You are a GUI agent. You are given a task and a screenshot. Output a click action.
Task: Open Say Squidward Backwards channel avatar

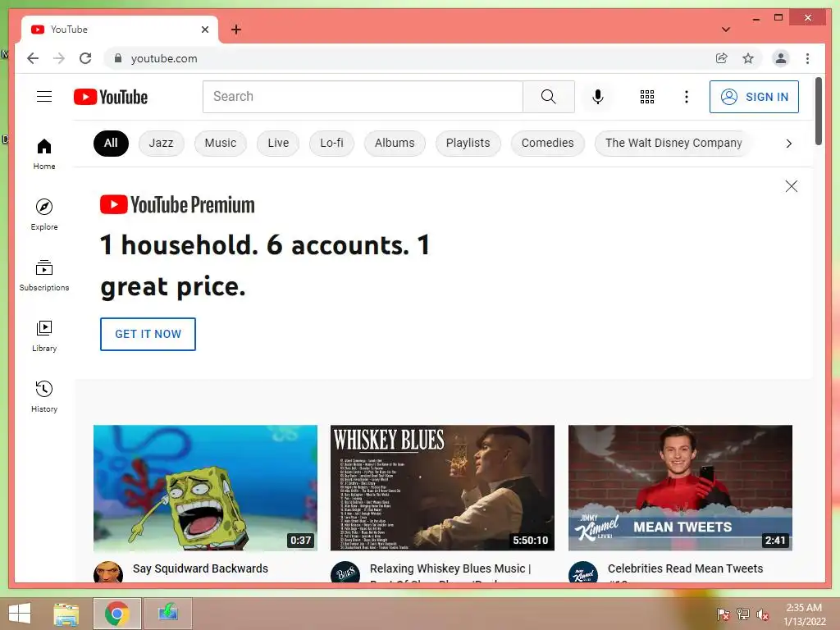(108, 573)
